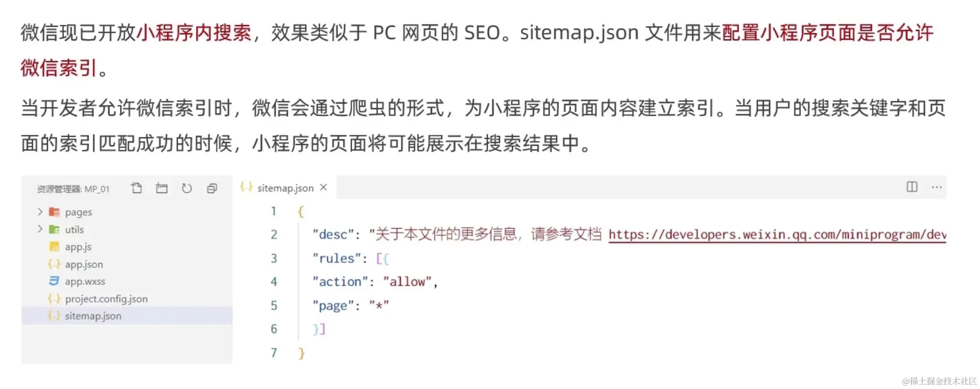Click line number 4 in the gutter

click(x=274, y=282)
